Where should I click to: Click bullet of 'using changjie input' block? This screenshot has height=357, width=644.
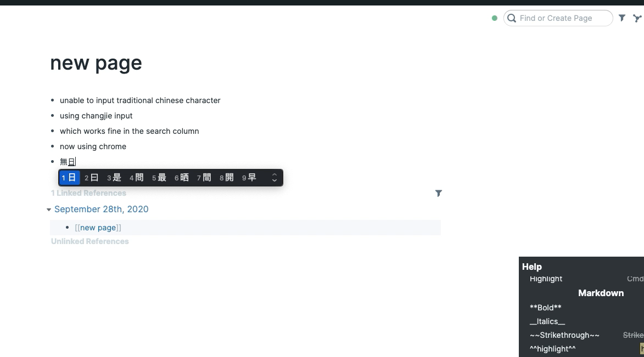tap(52, 115)
